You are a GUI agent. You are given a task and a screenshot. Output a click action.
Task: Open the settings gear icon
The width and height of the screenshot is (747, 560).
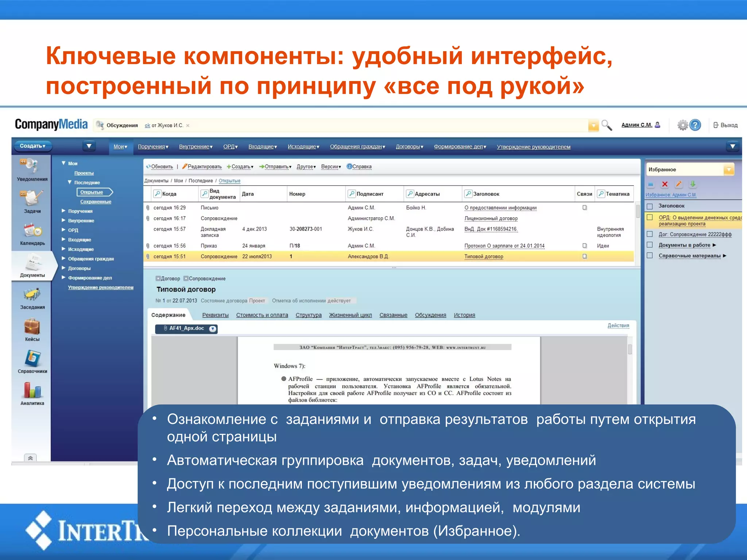[682, 125]
